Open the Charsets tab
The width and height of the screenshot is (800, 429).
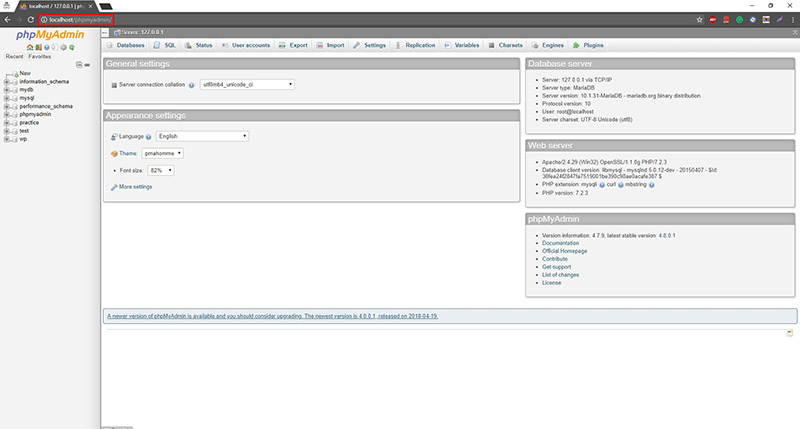point(506,45)
